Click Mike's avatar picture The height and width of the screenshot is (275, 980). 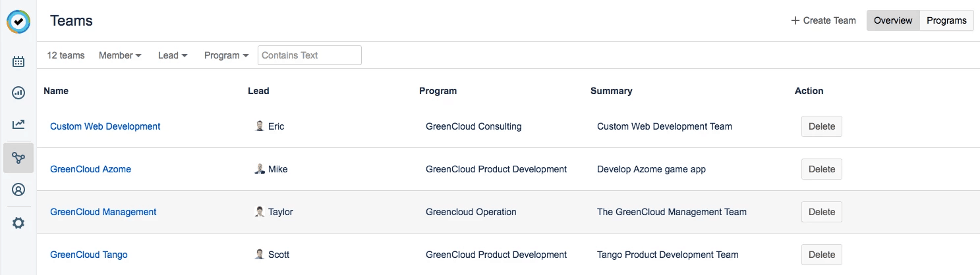[x=260, y=169]
